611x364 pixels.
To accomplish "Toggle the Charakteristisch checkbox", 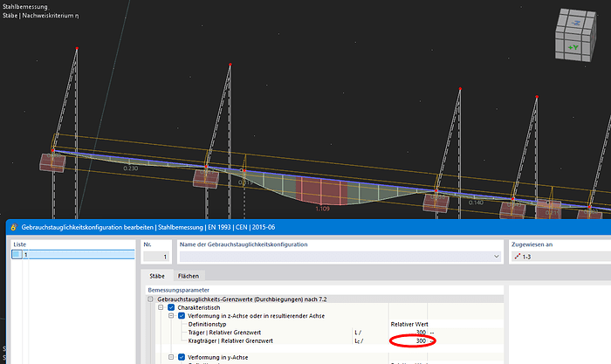I will pos(171,307).
